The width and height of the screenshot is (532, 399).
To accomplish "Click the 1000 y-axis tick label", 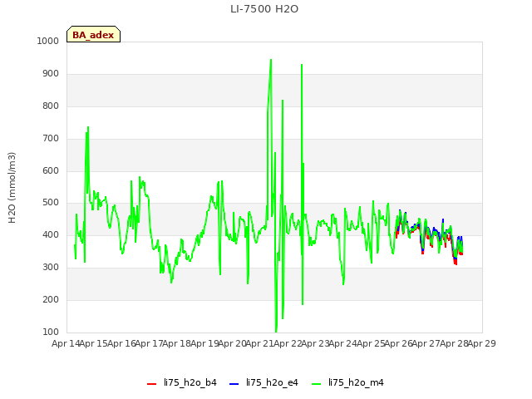I will point(48,41).
